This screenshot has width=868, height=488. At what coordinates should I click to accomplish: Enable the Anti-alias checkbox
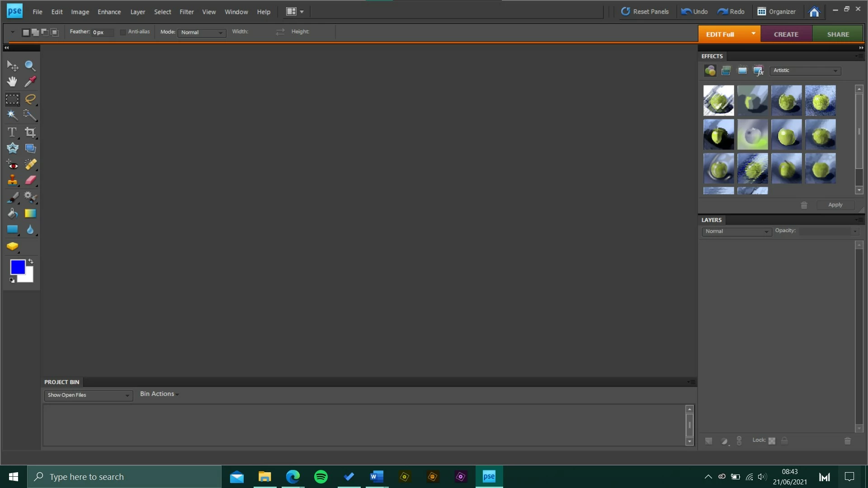123,32
